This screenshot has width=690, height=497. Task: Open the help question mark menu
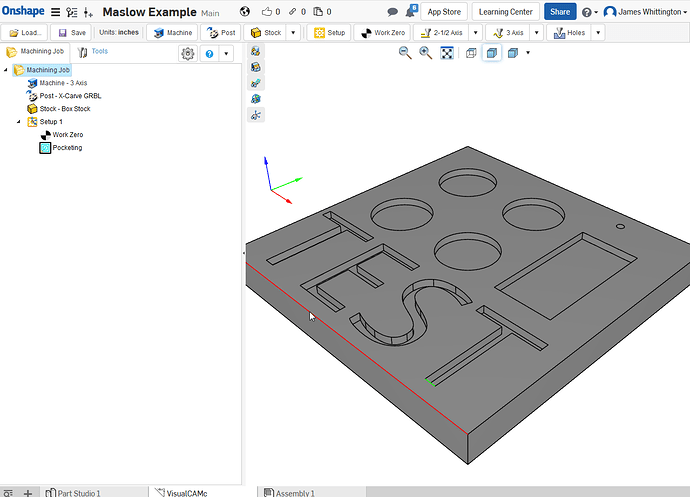point(590,12)
